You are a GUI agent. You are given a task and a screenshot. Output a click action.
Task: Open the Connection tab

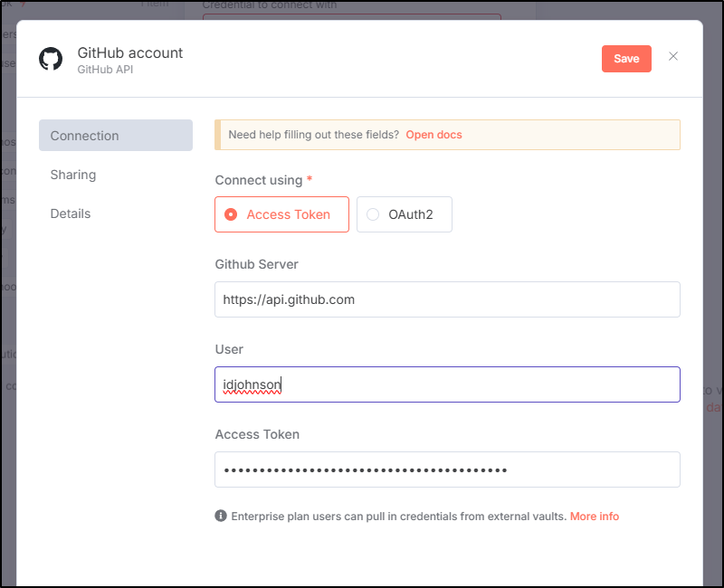tap(116, 135)
